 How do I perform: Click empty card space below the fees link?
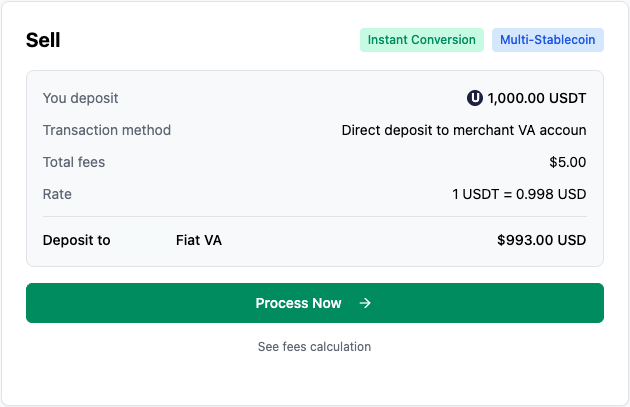point(314,380)
